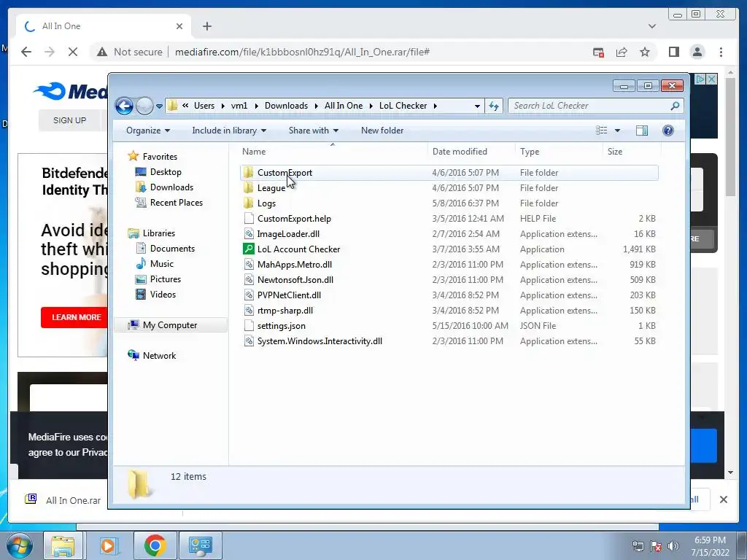747x560 pixels.
Task: Open the Share with menu
Action: (313, 131)
